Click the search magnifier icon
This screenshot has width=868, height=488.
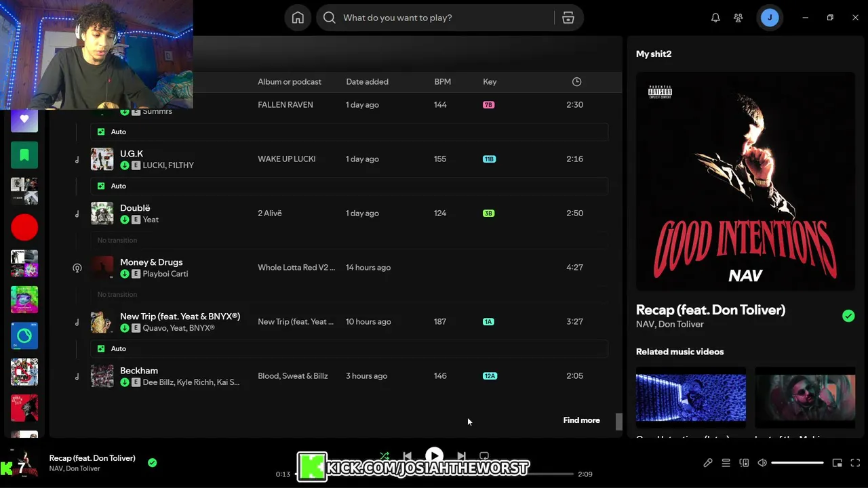(x=330, y=18)
